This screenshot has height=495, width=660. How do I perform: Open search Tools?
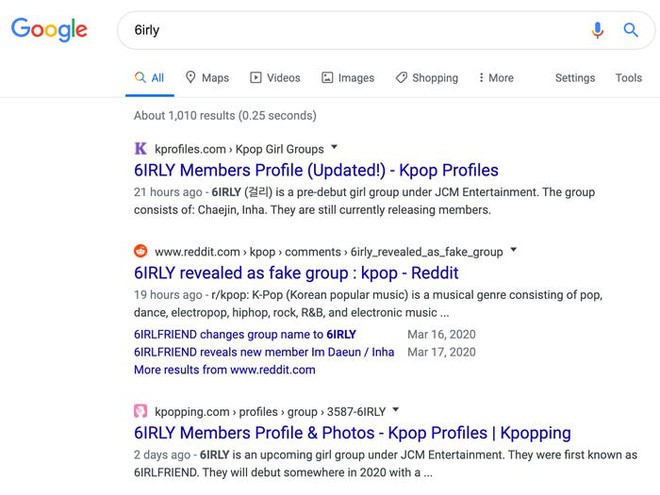click(628, 78)
